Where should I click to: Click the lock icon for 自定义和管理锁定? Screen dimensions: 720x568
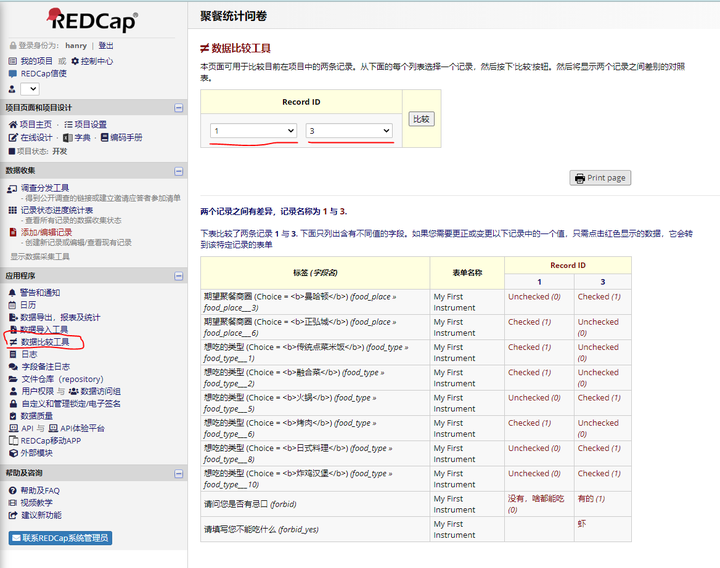14,404
